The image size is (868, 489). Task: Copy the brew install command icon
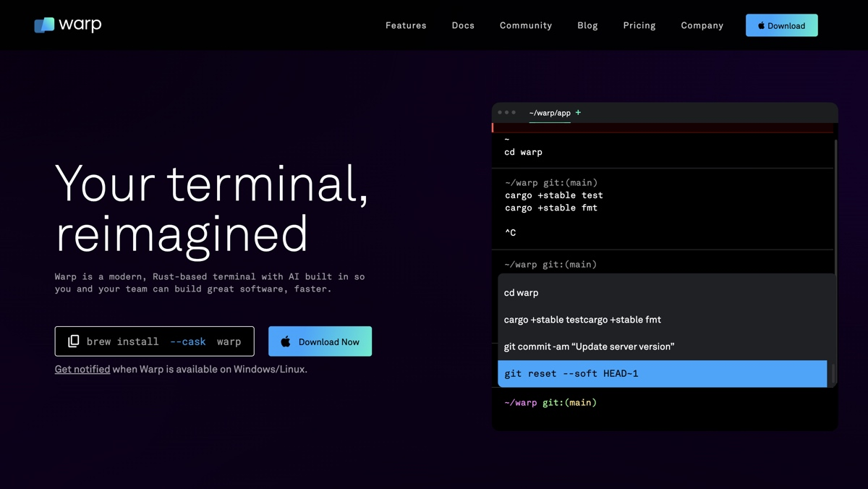coord(74,341)
